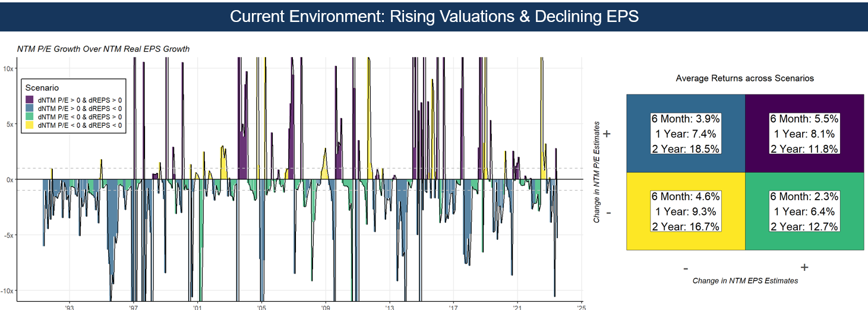Click the '10x' y-axis tick label

tap(8, 69)
